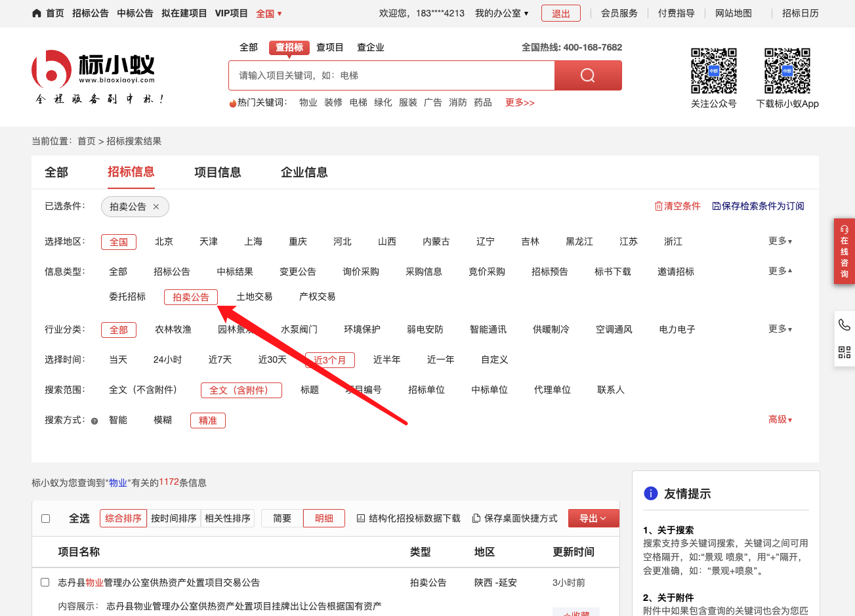Click 结构化招投标数据下载 icon link
Image resolution: width=855 pixels, height=616 pixels.
pos(361,518)
